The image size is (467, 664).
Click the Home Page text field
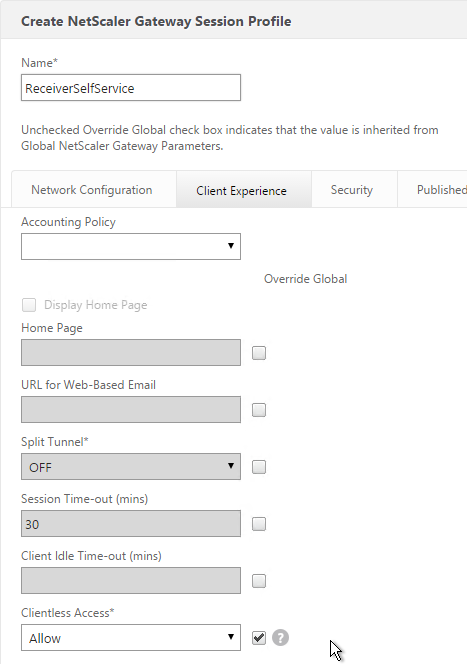pos(131,352)
